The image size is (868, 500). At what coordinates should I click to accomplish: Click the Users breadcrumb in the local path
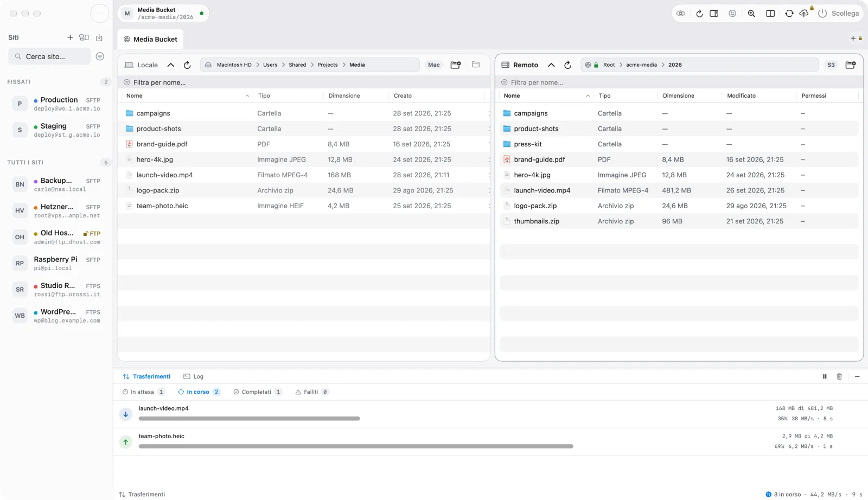tap(270, 65)
